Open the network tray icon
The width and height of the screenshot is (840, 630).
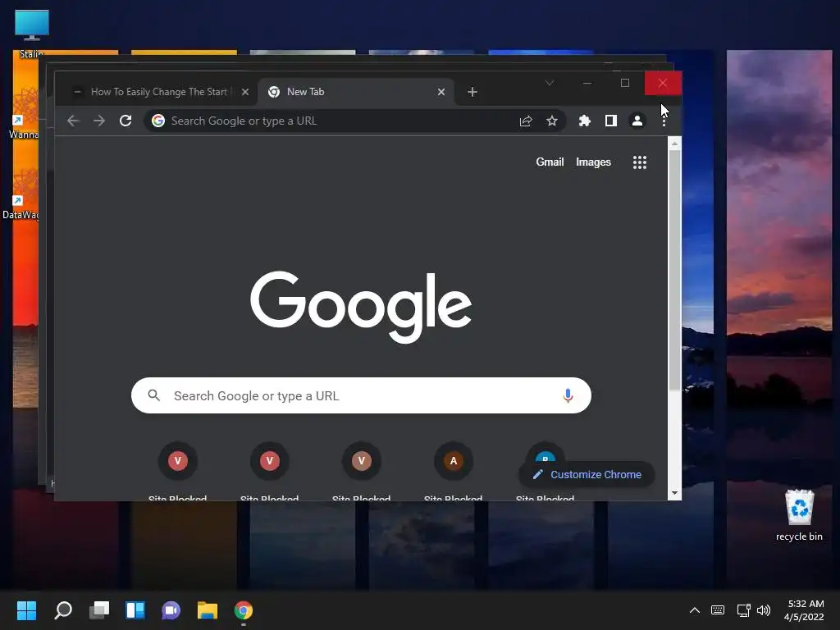point(743,610)
